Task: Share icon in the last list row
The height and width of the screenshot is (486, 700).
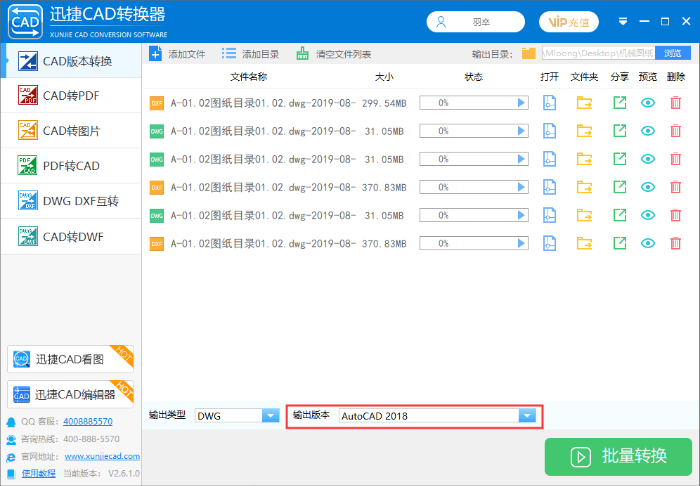Action: coord(619,243)
